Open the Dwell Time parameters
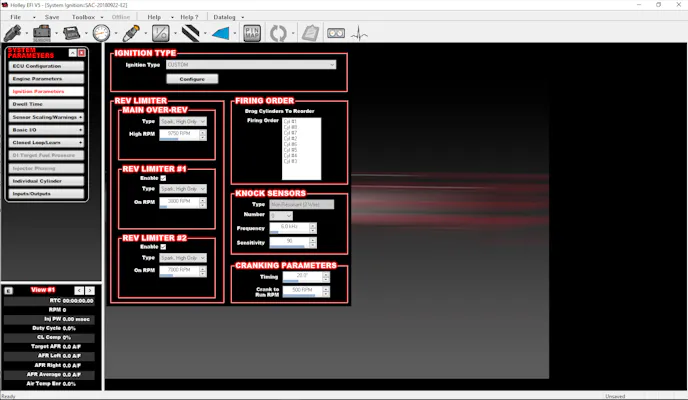The width and height of the screenshot is (688, 400). pyautogui.click(x=46, y=103)
